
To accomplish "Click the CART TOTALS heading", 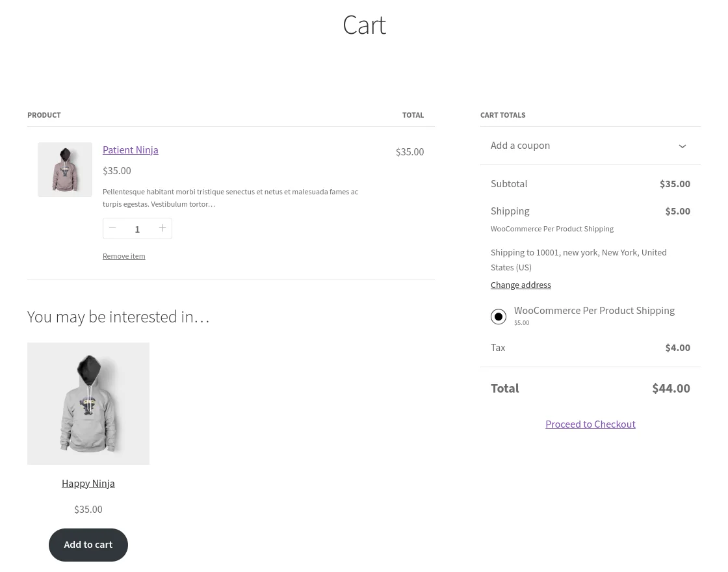I will (502, 114).
